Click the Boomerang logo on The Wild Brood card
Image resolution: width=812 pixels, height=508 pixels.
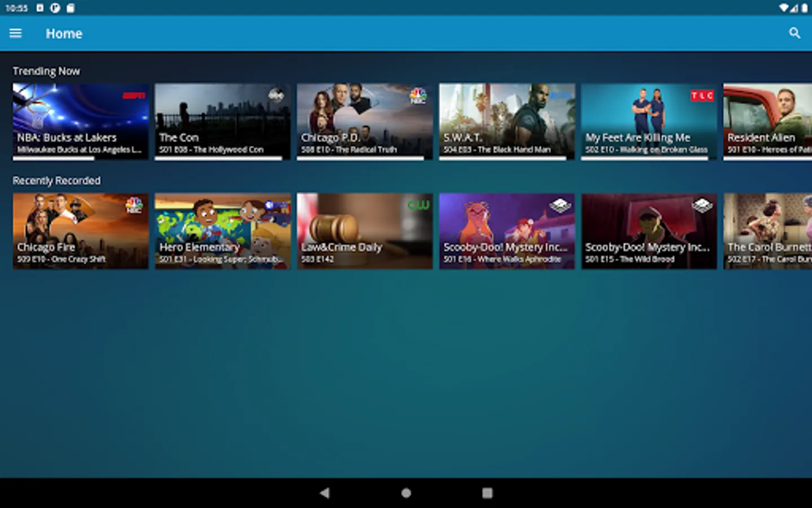[703, 205]
